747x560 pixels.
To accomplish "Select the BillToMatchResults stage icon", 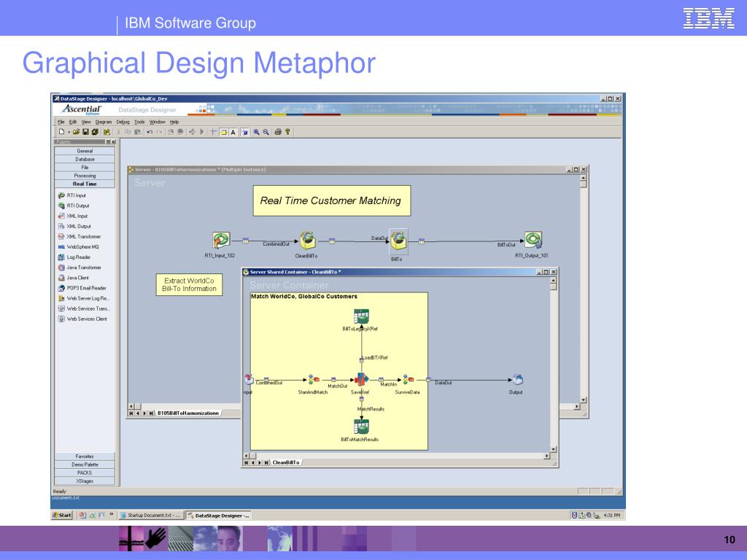I will coord(361,427).
